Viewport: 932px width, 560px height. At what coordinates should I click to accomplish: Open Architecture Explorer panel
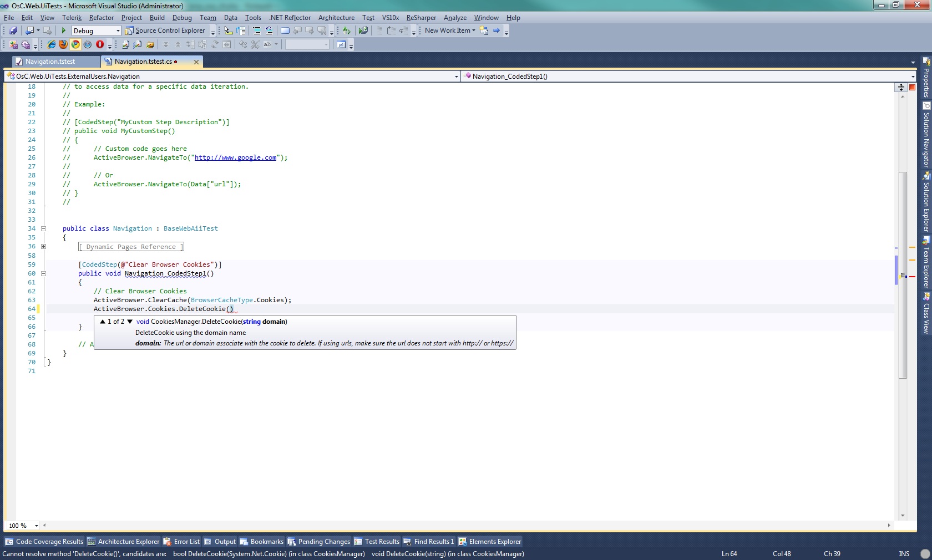(123, 542)
